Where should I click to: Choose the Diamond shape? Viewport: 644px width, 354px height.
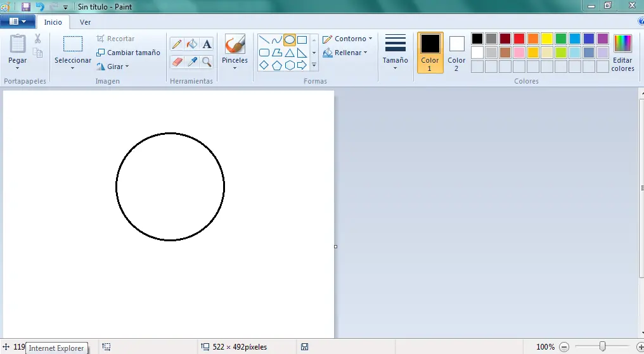click(x=264, y=65)
